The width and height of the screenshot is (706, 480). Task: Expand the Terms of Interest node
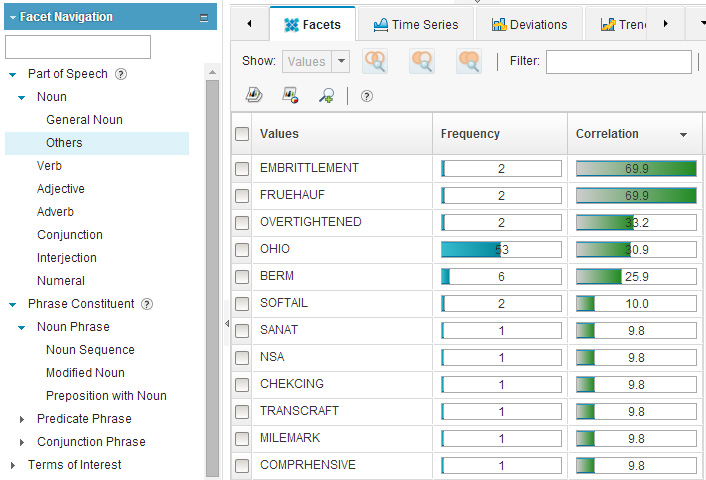tap(13, 465)
